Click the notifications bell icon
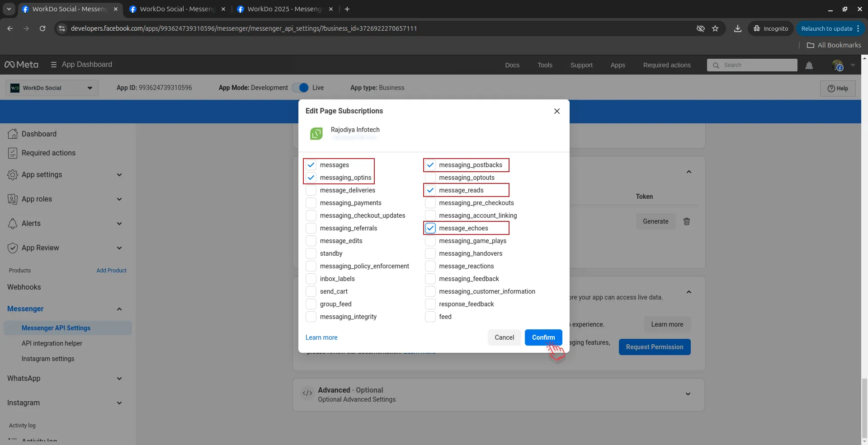The width and height of the screenshot is (868, 445). click(x=809, y=66)
